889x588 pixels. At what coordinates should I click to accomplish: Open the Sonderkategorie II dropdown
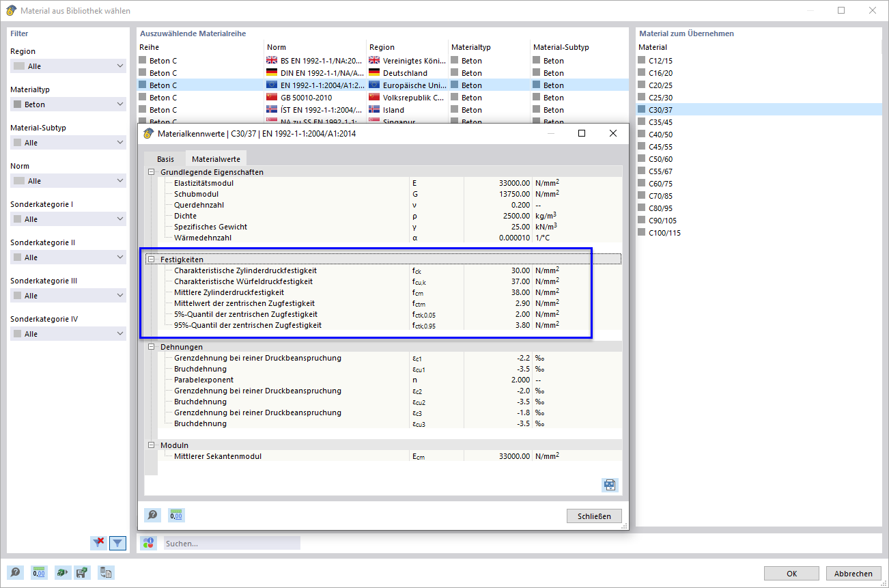(x=68, y=257)
